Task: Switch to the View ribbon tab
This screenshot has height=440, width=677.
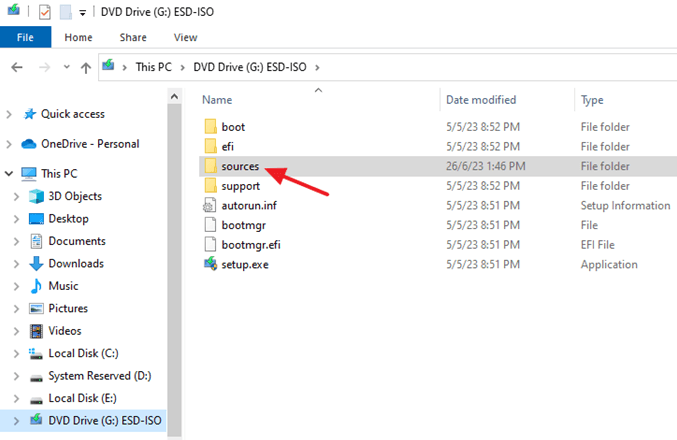Action: click(185, 37)
